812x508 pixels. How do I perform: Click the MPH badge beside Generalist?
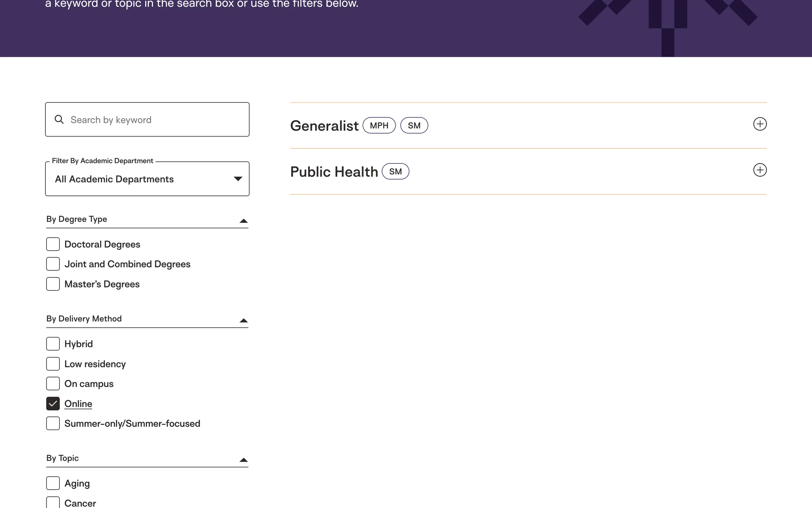379,125
